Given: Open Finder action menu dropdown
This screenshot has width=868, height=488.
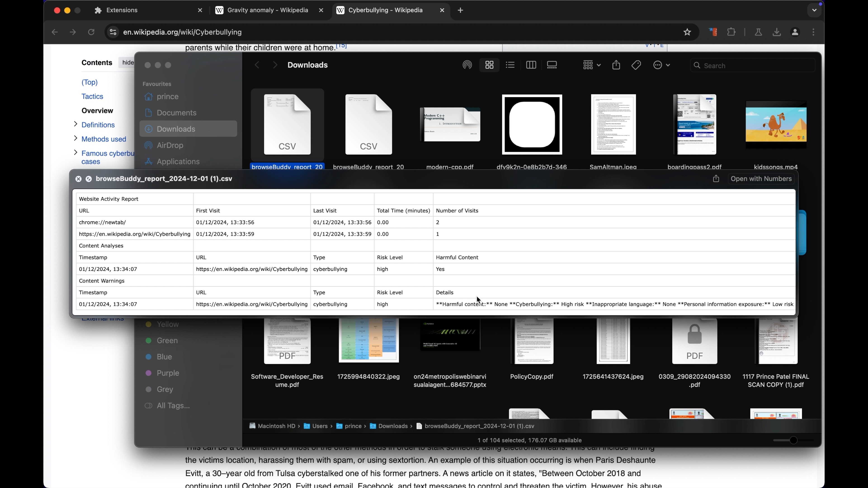Looking at the screenshot, I should 661,65.
